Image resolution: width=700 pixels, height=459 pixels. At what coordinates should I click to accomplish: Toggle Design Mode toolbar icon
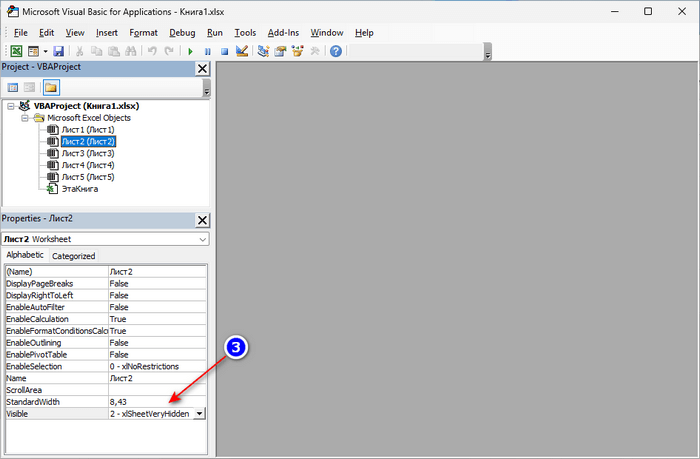241,51
